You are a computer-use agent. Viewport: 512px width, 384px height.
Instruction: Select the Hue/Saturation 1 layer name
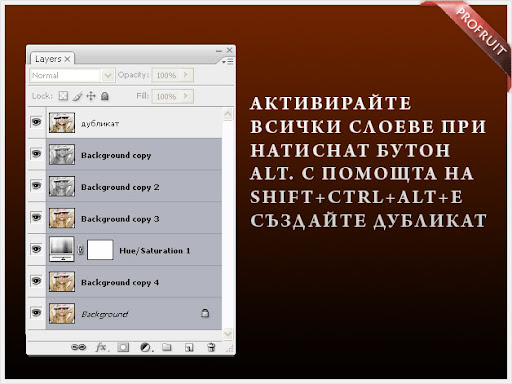coord(155,251)
